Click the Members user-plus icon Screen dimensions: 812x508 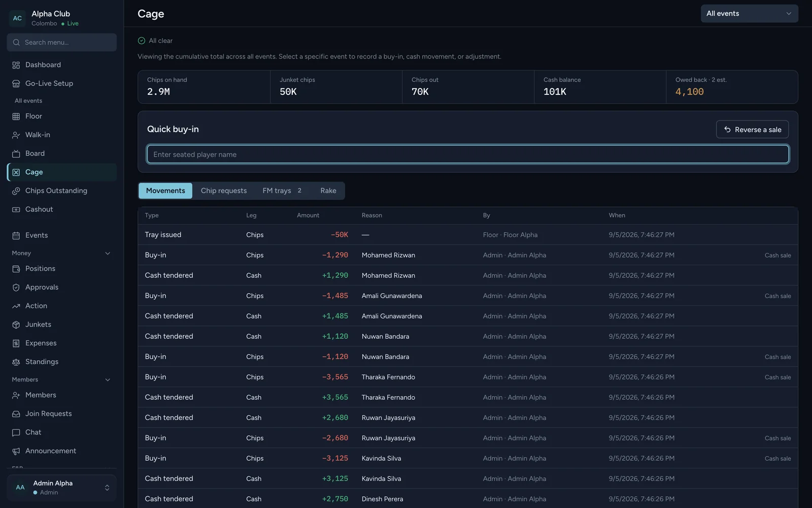point(16,395)
